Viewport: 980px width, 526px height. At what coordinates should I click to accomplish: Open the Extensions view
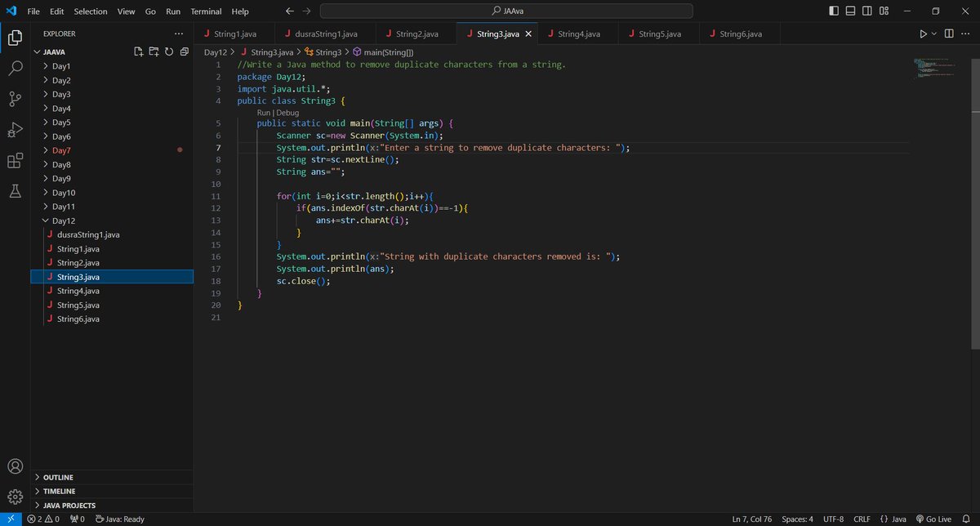click(15, 161)
